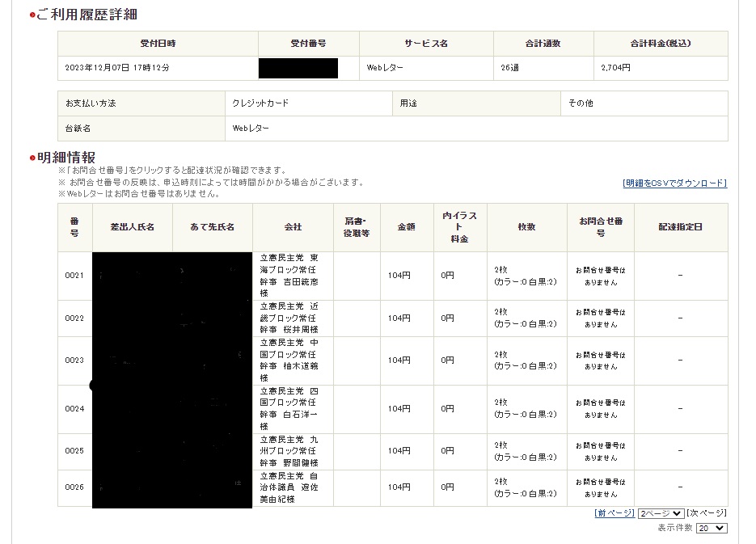
Task: Click the 合計料金 value 2,704円
Action: pos(616,68)
